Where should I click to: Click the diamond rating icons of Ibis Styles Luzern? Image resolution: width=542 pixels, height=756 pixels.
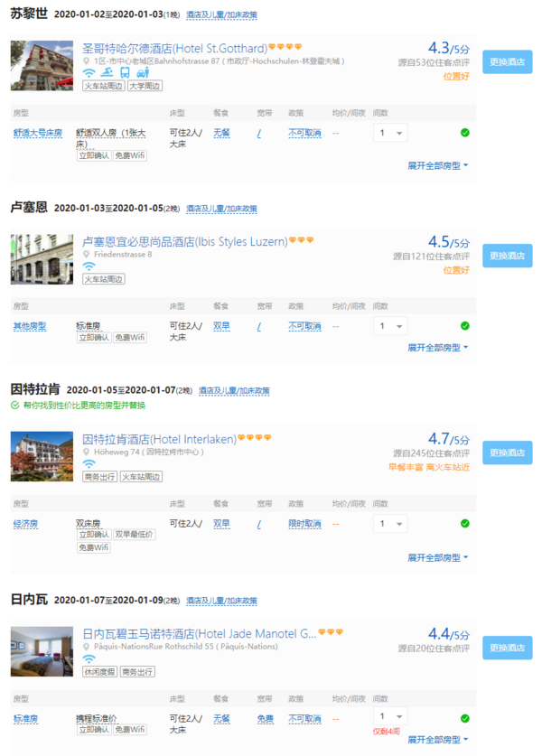302,239
